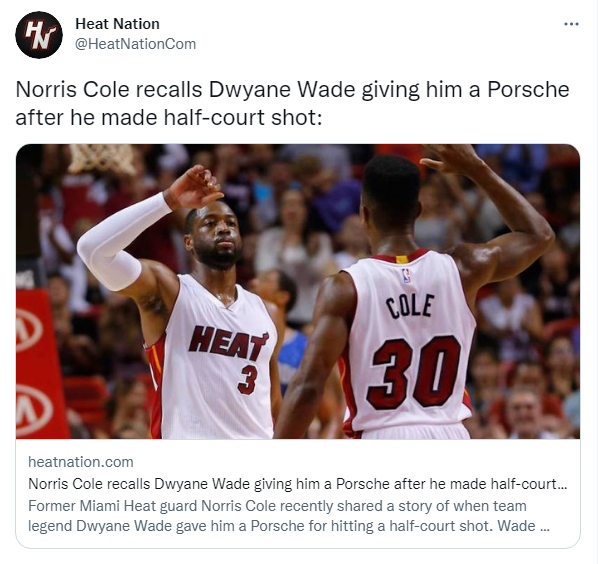Click the word 'Porsche' in tweet text
Screen dimensions: 598x564
pyautogui.click(x=528, y=90)
